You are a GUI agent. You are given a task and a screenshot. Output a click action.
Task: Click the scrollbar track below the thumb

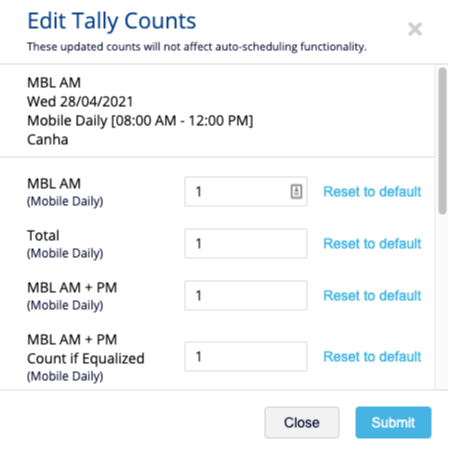[442, 300]
